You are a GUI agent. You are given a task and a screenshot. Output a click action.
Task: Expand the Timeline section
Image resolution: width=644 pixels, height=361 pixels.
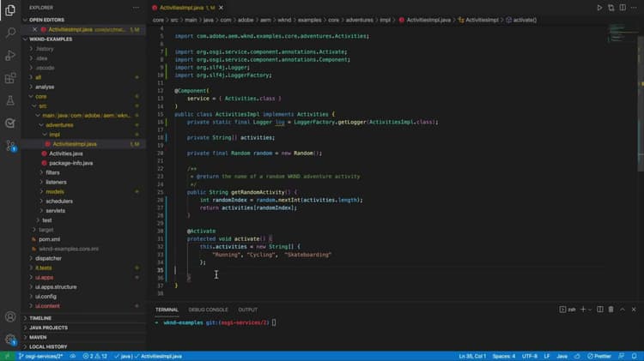[x=40, y=318]
